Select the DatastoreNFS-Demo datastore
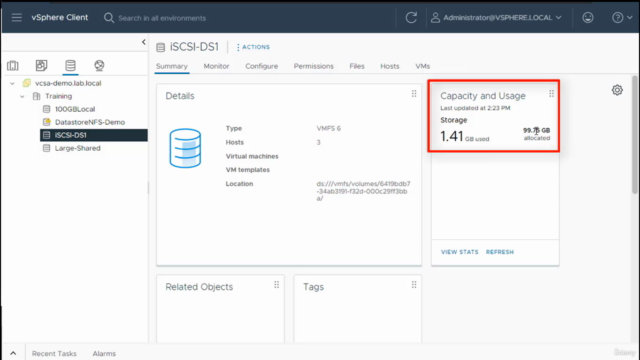640x360 pixels. coord(90,122)
